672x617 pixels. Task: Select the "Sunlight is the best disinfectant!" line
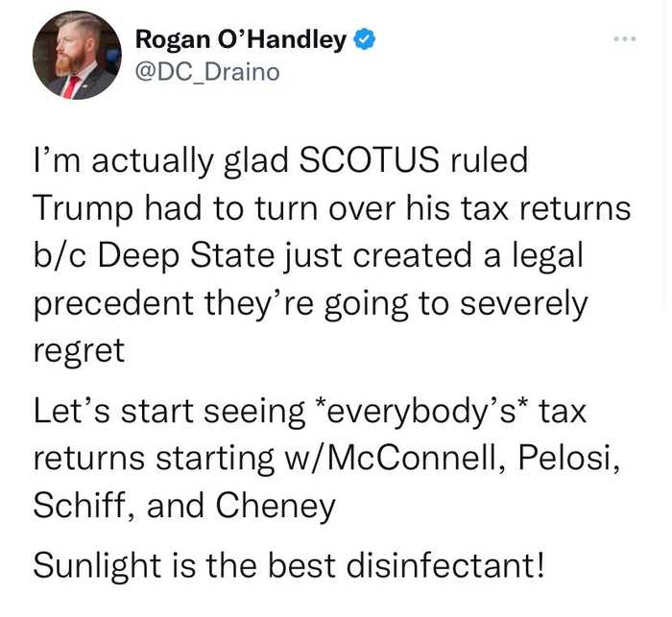(289, 565)
